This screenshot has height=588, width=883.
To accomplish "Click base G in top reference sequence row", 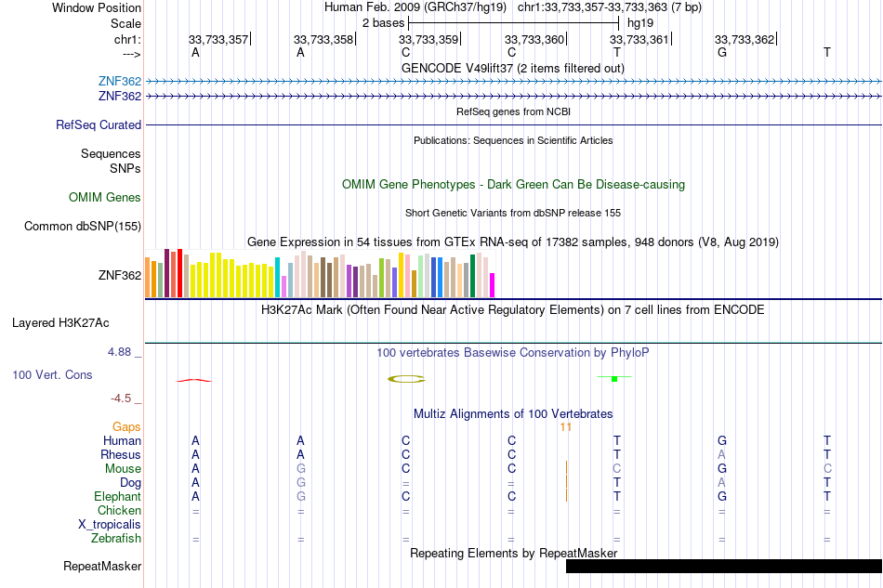I will [722, 52].
